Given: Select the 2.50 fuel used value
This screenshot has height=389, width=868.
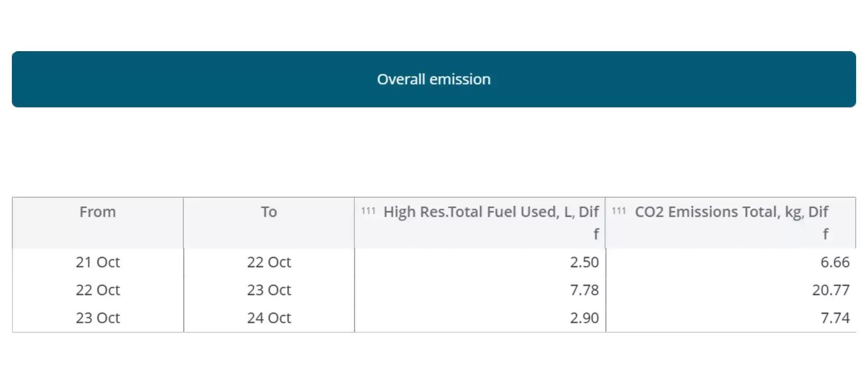Looking at the screenshot, I should pyautogui.click(x=584, y=262).
